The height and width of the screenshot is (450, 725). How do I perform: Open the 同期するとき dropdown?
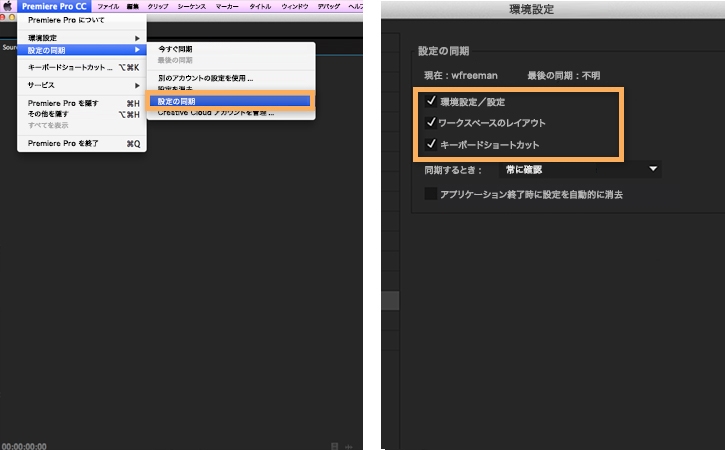click(x=580, y=169)
